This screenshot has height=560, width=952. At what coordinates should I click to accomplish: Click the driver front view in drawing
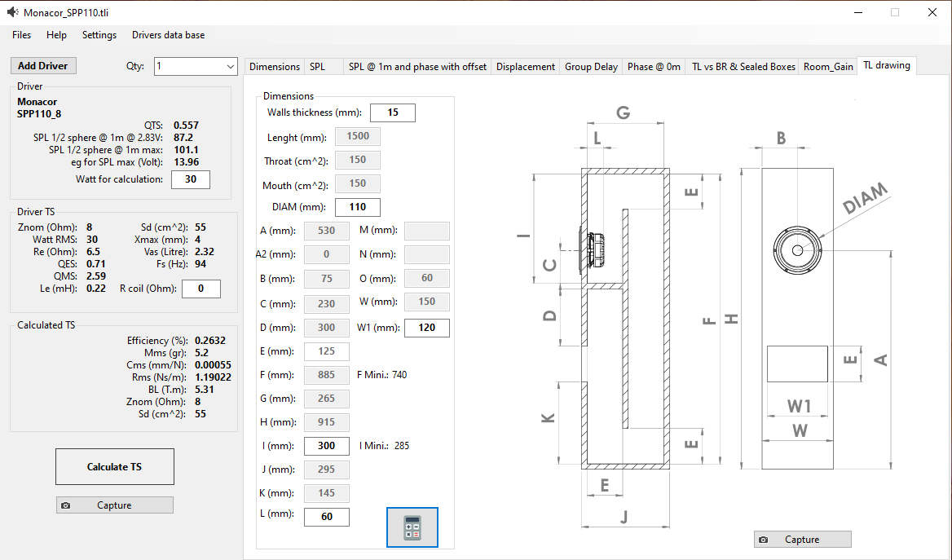pyautogui.click(x=798, y=250)
